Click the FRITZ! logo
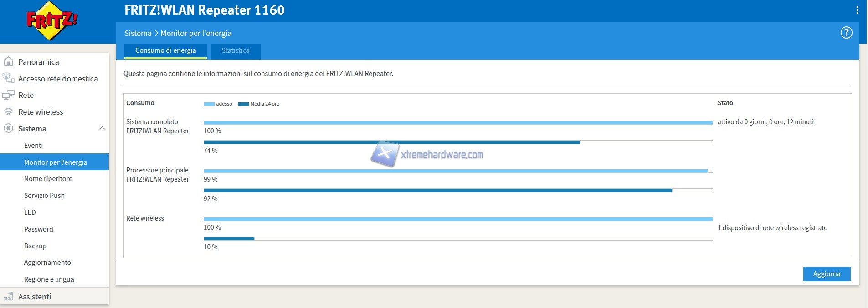 (52, 21)
